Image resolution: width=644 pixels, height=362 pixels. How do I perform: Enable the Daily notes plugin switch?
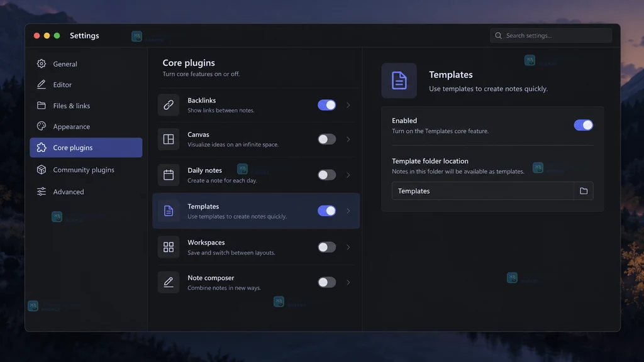(x=327, y=175)
